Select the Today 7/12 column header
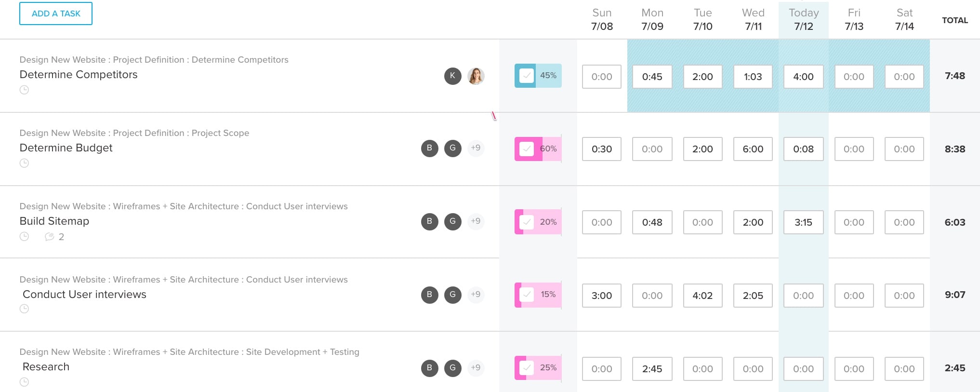The image size is (980, 392). point(803,19)
